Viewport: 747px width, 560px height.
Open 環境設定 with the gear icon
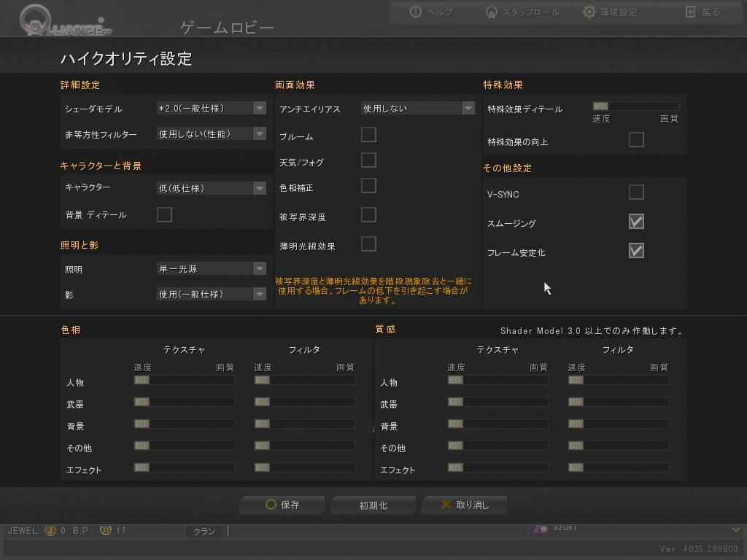[589, 12]
